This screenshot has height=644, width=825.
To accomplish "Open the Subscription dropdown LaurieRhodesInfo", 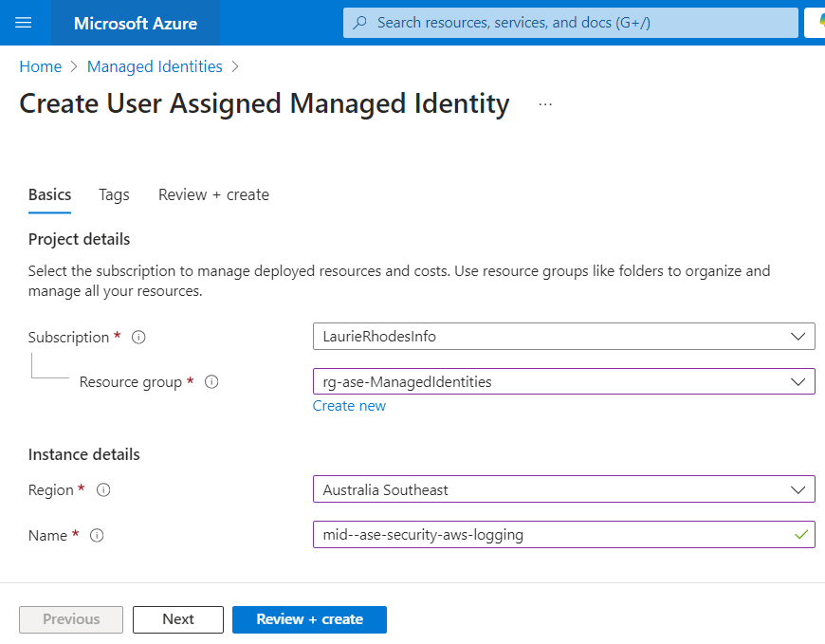I will point(563,337).
